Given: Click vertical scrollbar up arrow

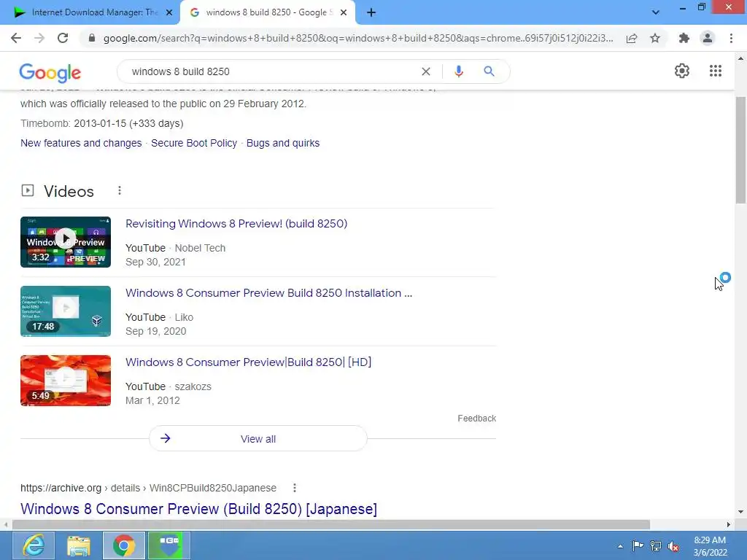Looking at the screenshot, I should coord(740,58).
